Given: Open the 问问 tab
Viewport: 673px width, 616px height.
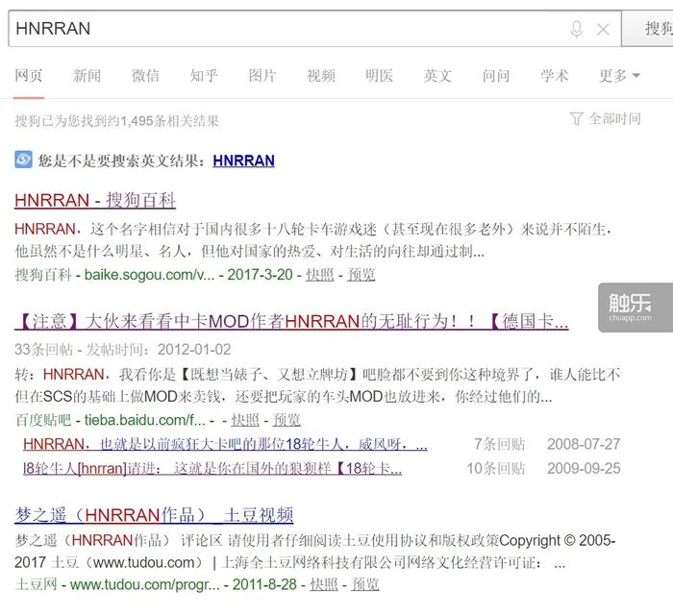Looking at the screenshot, I should pos(496,76).
